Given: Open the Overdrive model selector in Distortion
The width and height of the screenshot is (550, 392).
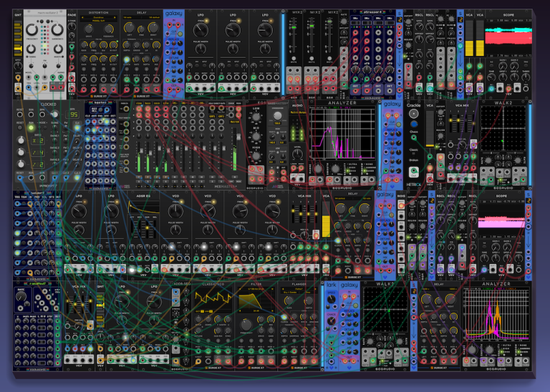Looking at the screenshot, I should coord(99,17).
